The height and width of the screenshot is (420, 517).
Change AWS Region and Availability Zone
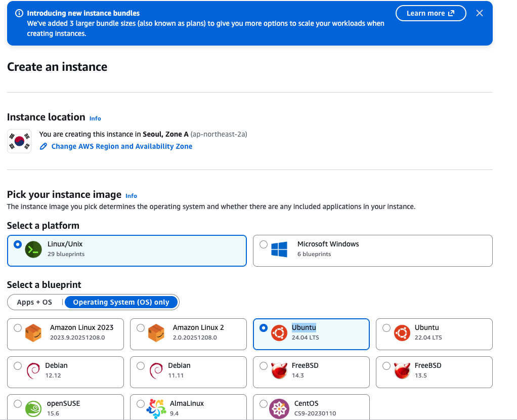tap(122, 146)
